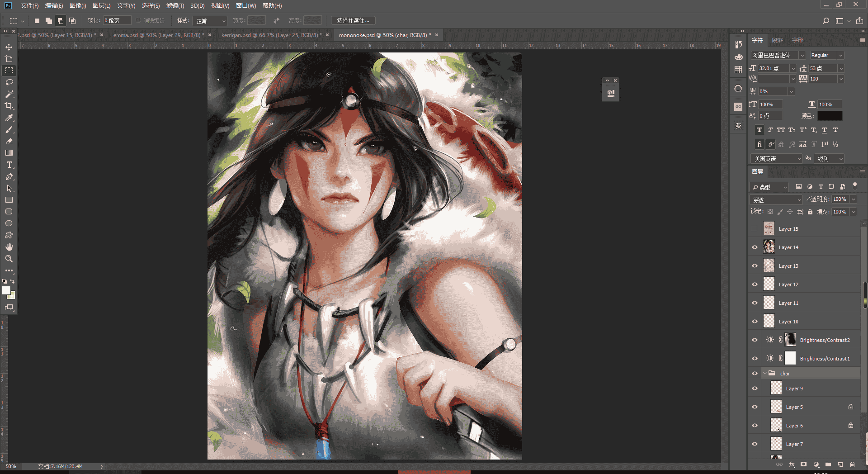Create a new layer from Layers panel footer
868x474 pixels.
pos(840,465)
